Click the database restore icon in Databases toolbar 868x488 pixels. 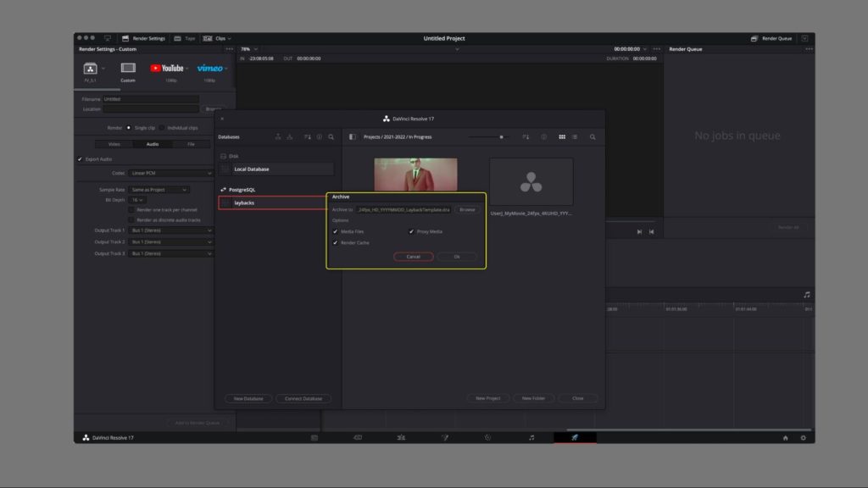click(290, 136)
